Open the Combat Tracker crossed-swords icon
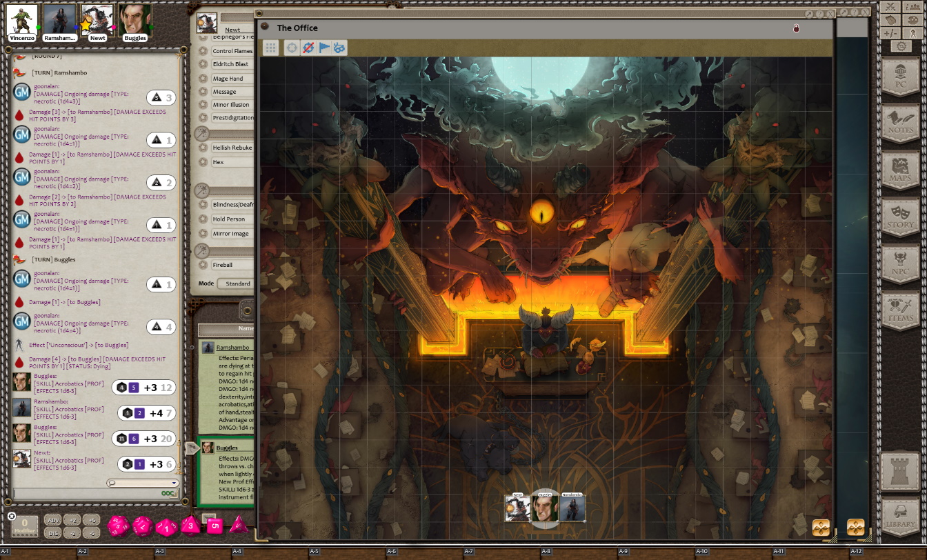The width and height of the screenshot is (927, 560). pyautogui.click(x=891, y=7)
